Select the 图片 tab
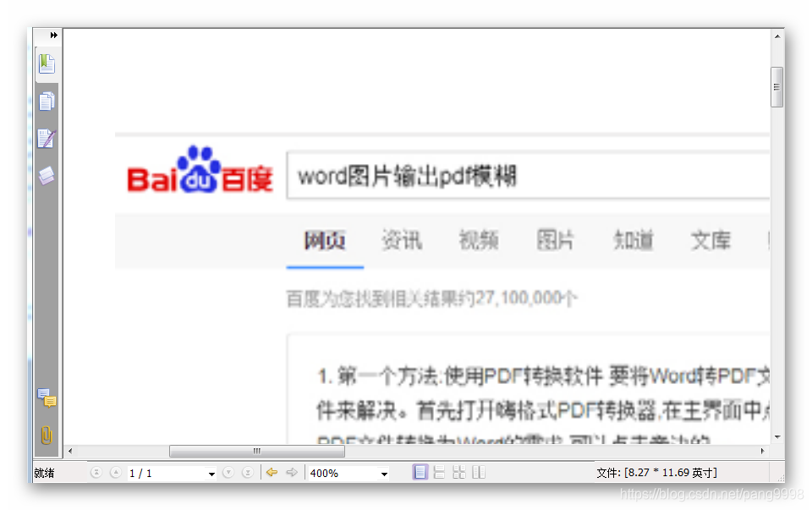 pos(556,241)
